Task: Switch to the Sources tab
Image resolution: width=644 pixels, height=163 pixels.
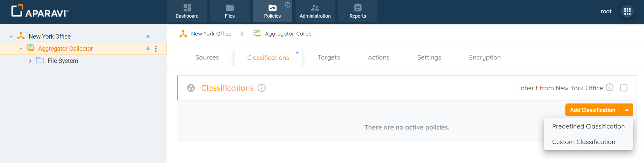Action: point(207,57)
